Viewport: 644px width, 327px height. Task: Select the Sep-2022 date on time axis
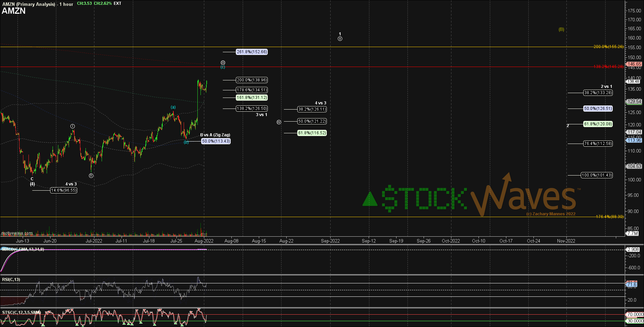pyautogui.click(x=330, y=241)
